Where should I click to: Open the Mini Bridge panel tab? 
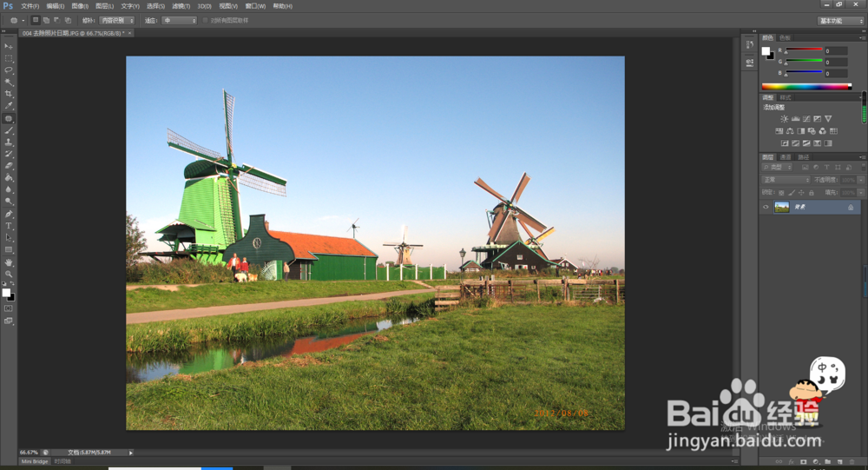tap(35, 461)
